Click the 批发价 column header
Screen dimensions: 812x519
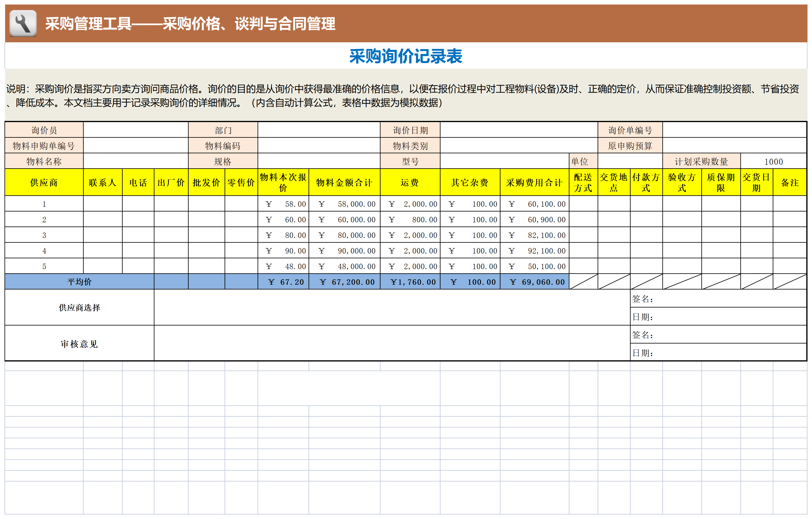point(206,182)
